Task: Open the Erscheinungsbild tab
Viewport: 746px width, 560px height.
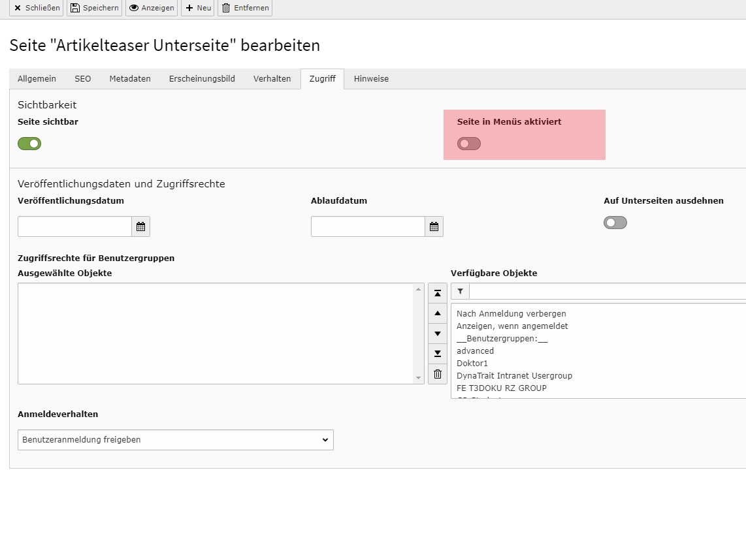Action: [202, 79]
